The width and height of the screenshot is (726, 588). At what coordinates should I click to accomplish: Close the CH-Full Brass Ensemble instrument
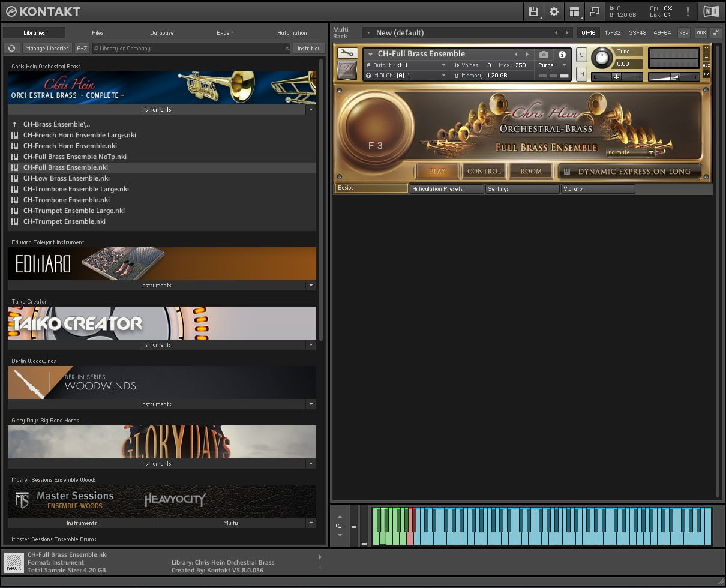pos(706,49)
